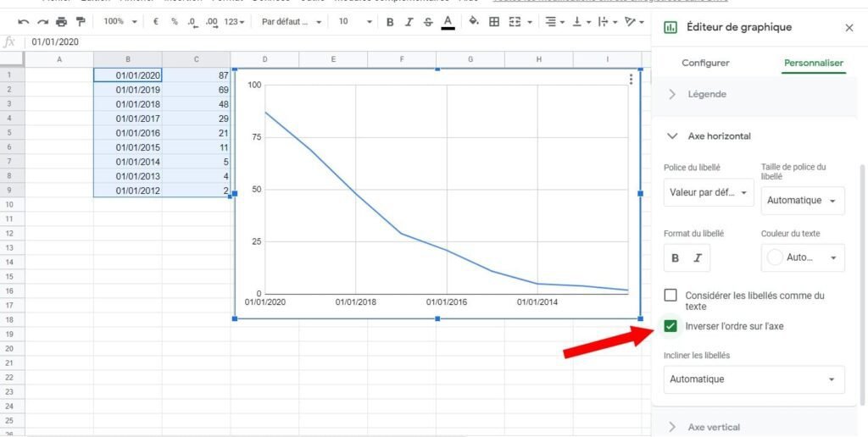Viewport: 868px width, 437px height.
Task: Switch to the Configurer tab
Action: [705, 63]
